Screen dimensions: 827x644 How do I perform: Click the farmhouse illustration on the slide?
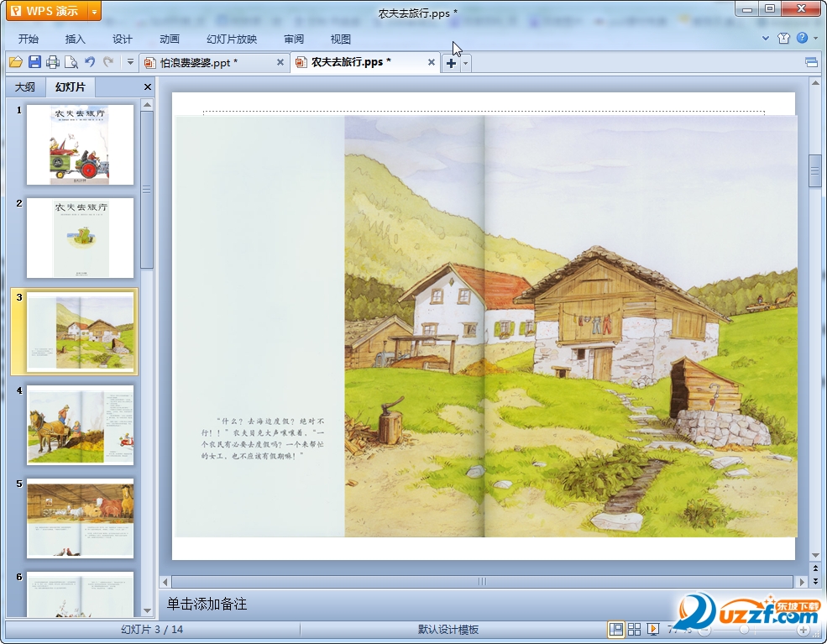(x=571, y=326)
